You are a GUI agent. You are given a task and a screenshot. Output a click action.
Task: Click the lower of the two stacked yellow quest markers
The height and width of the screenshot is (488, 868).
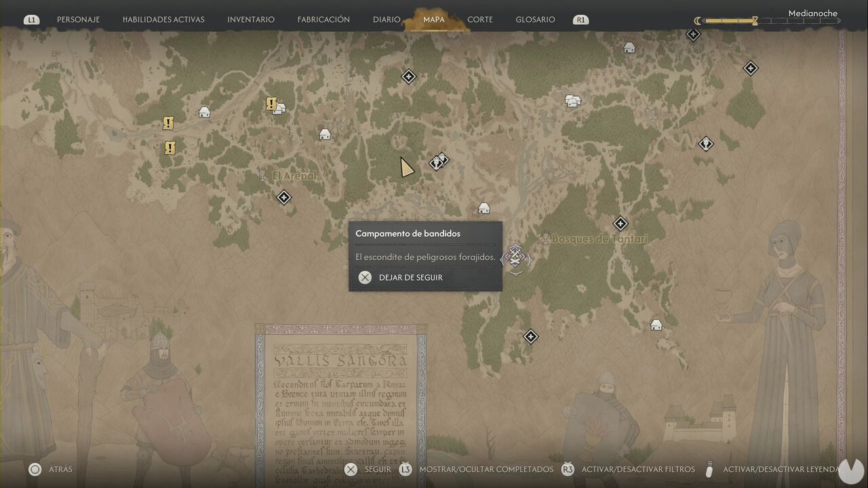click(170, 147)
